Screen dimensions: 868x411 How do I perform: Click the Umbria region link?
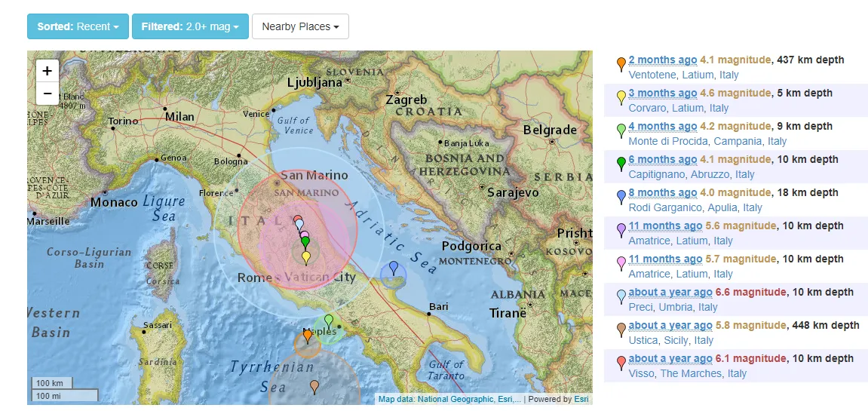[675, 308]
